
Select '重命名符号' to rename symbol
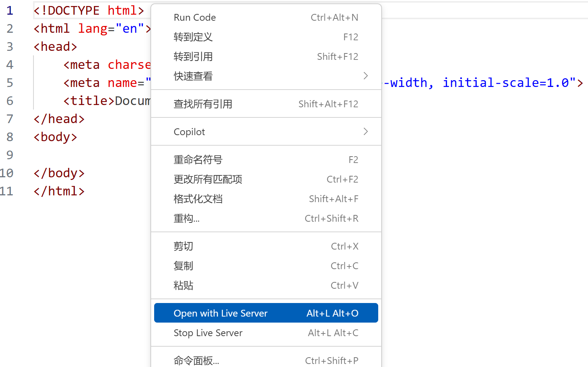pyautogui.click(x=198, y=160)
